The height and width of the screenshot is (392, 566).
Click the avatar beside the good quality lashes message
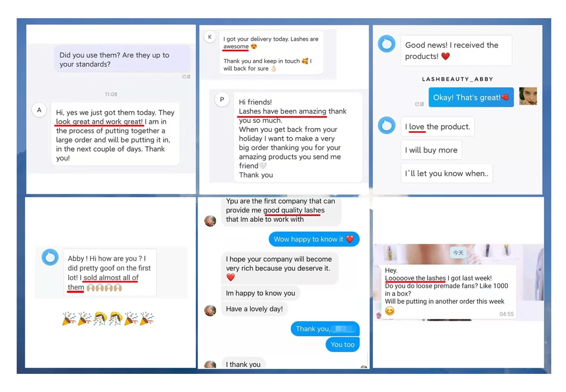point(210,221)
